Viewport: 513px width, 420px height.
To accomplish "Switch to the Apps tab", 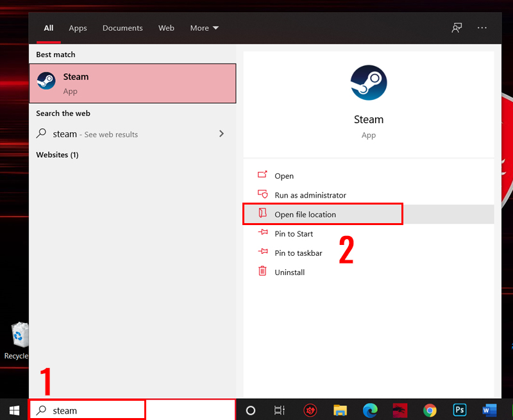I will coord(78,28).
